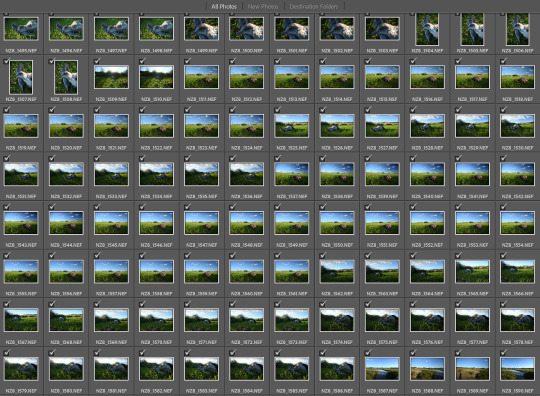Choose the NZ8_1521.NEF photo thumbnail
This screenshot has height=396, width=540.
[111, 126]
